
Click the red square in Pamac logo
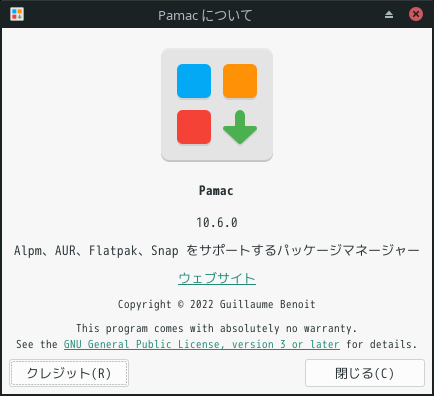pos(194,127)
